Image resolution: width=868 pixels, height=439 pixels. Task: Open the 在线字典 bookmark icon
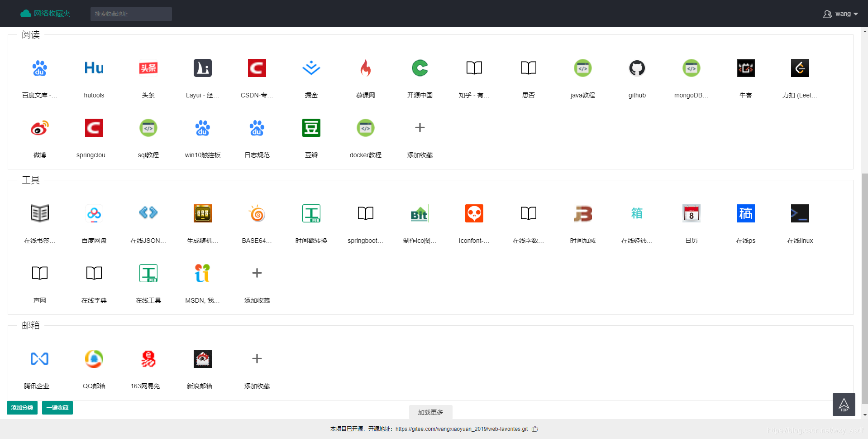point(94,273)
